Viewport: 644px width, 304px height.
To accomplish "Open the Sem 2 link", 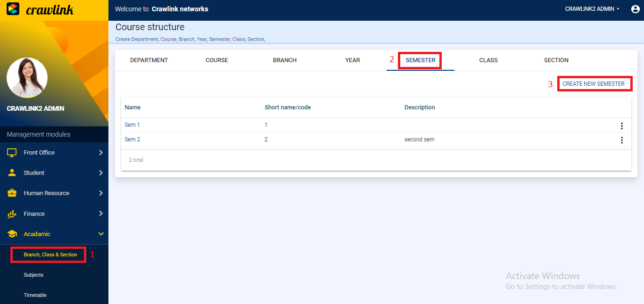I will [x=132, y=140].
